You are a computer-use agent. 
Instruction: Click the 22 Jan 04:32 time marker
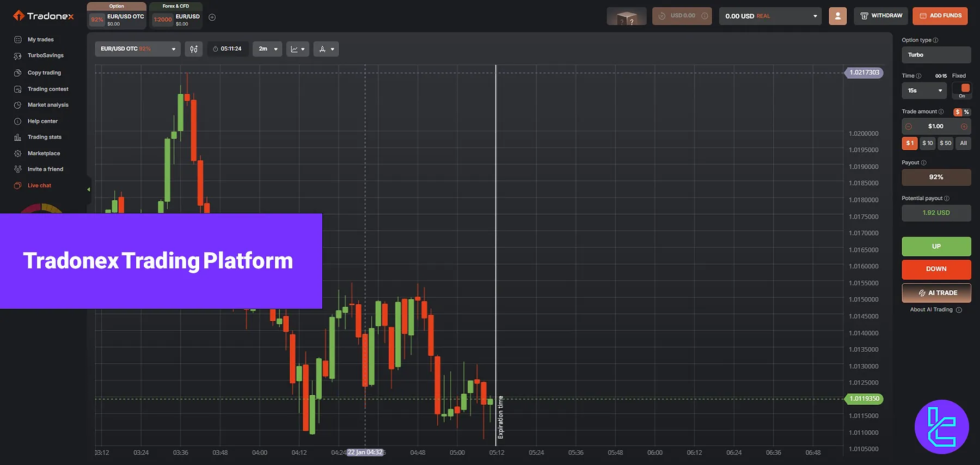[x=365, y=452]
